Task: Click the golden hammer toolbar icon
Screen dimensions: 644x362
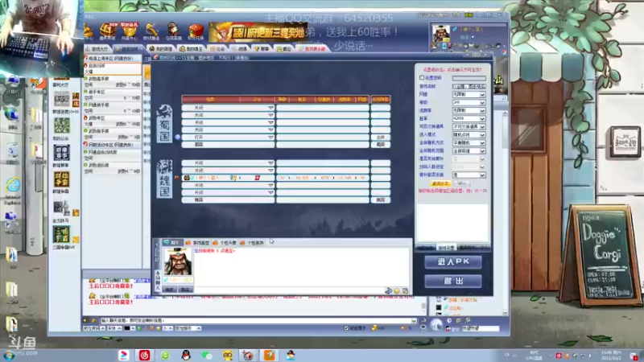Action: [151, 31]
